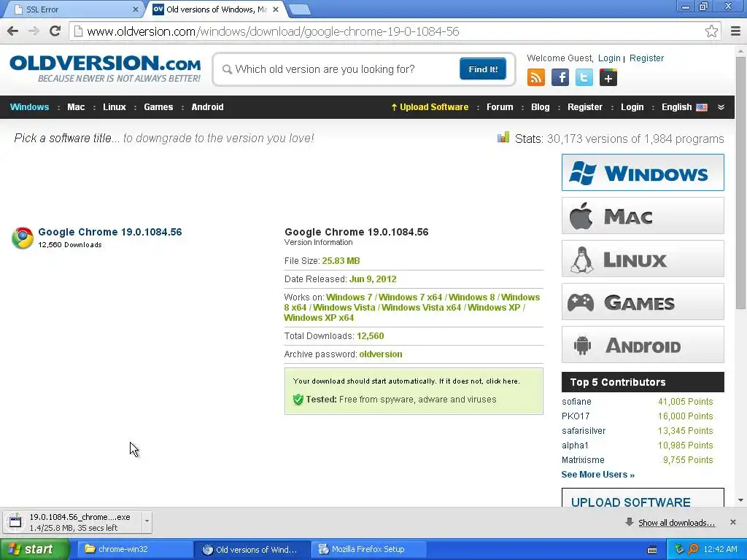
Task: Click contributor name safarisilver
Action: click(x=584, y=431)
